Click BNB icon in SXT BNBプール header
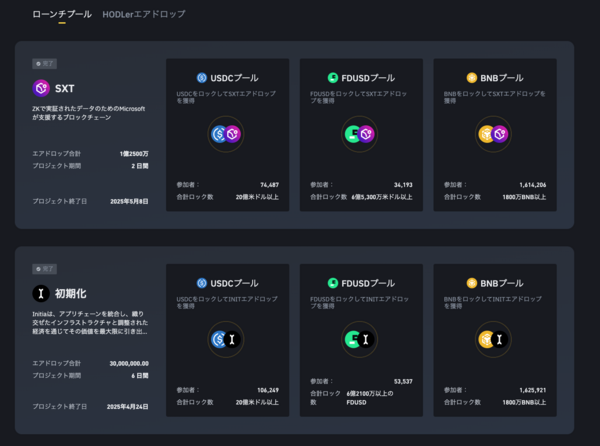Image resolution: width=600 pixels, height=446 pixels. (x=472, y=77)
